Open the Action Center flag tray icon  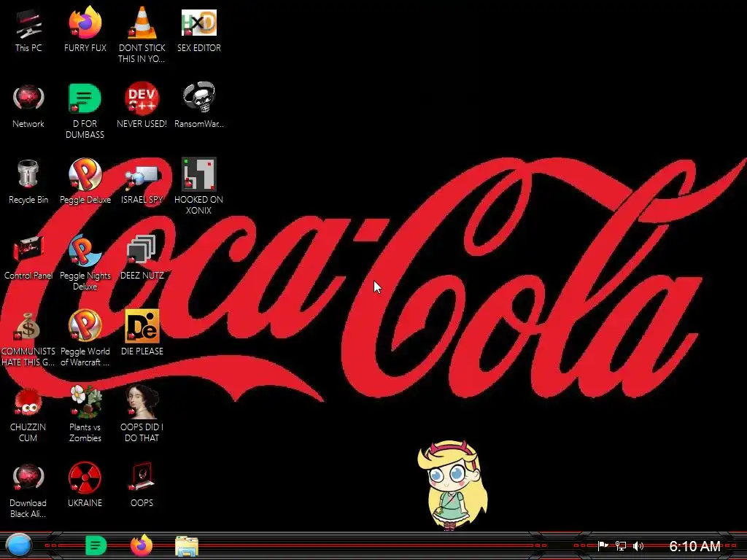coord(603,545)
